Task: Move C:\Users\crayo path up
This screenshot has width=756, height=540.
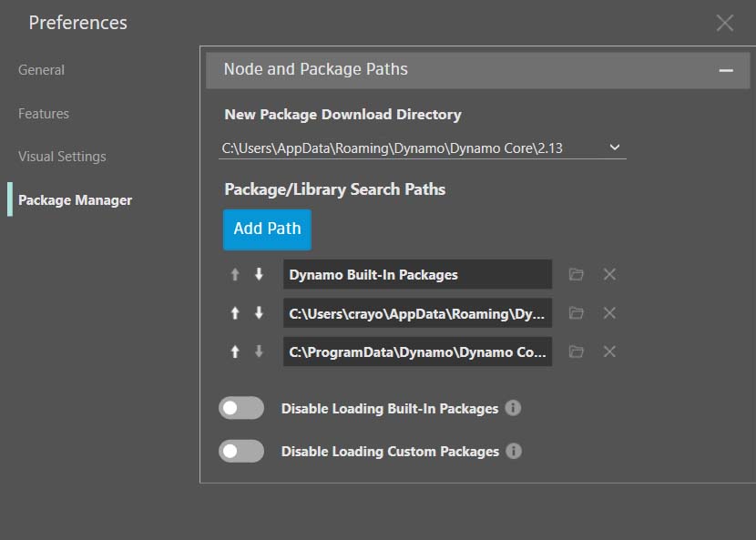Action: (x=235, y=313)
